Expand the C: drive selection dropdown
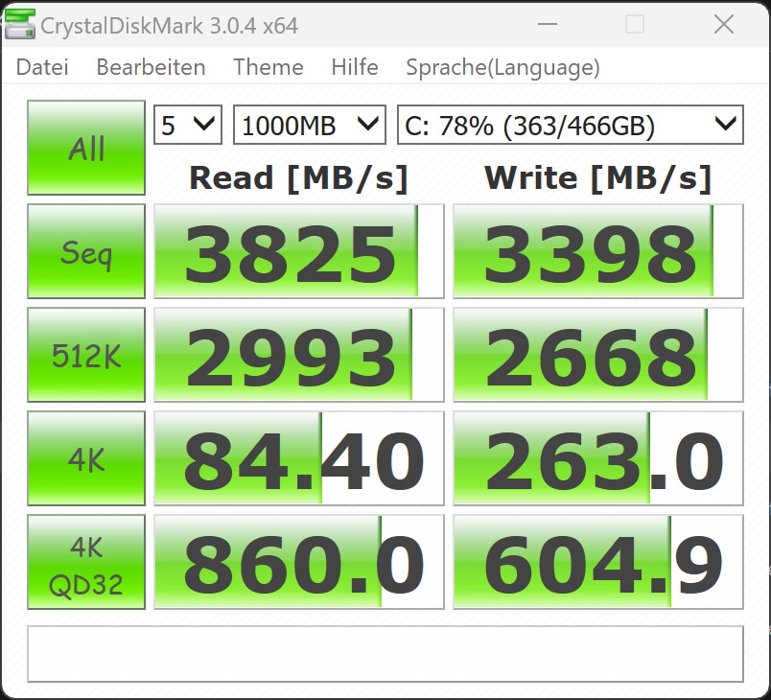771x700 pixels. pos(571,125)
